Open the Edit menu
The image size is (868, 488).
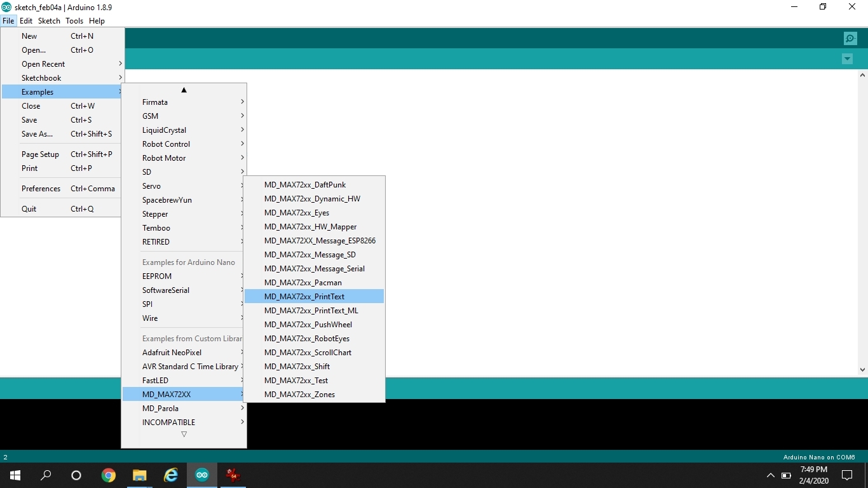(26, 21)
